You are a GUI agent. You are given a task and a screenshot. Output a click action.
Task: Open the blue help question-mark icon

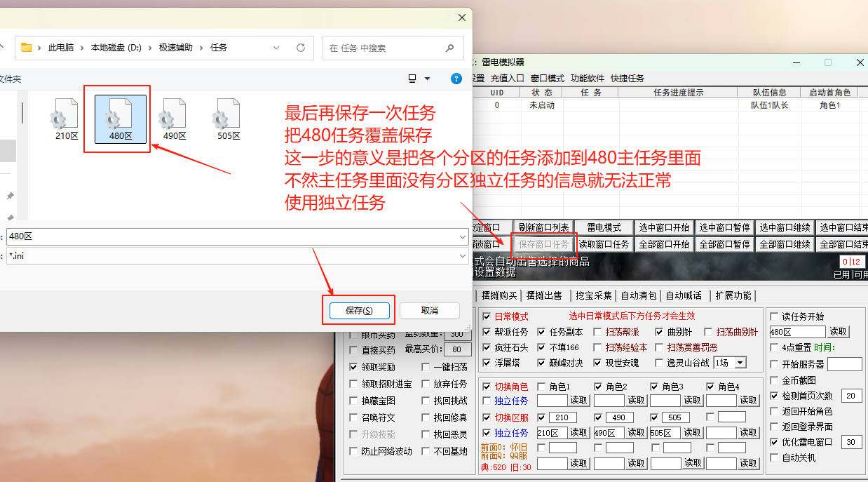tap(456, 79)
